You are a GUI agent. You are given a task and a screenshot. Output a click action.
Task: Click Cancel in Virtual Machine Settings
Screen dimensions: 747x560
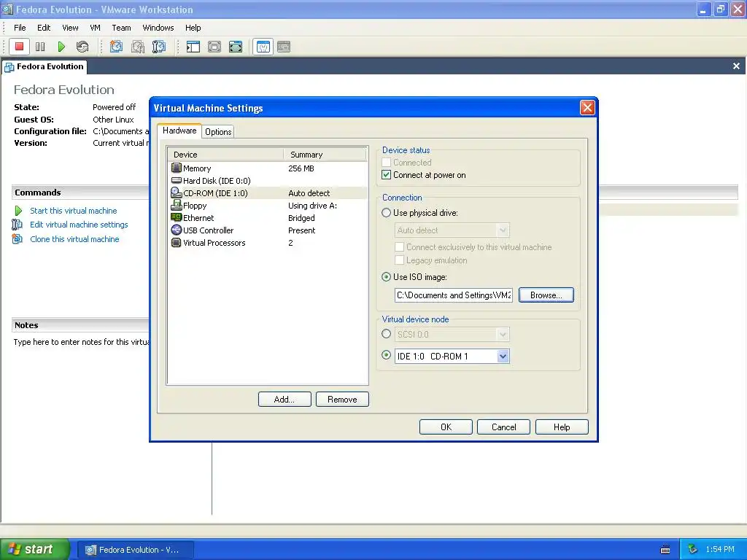[503, 427]
